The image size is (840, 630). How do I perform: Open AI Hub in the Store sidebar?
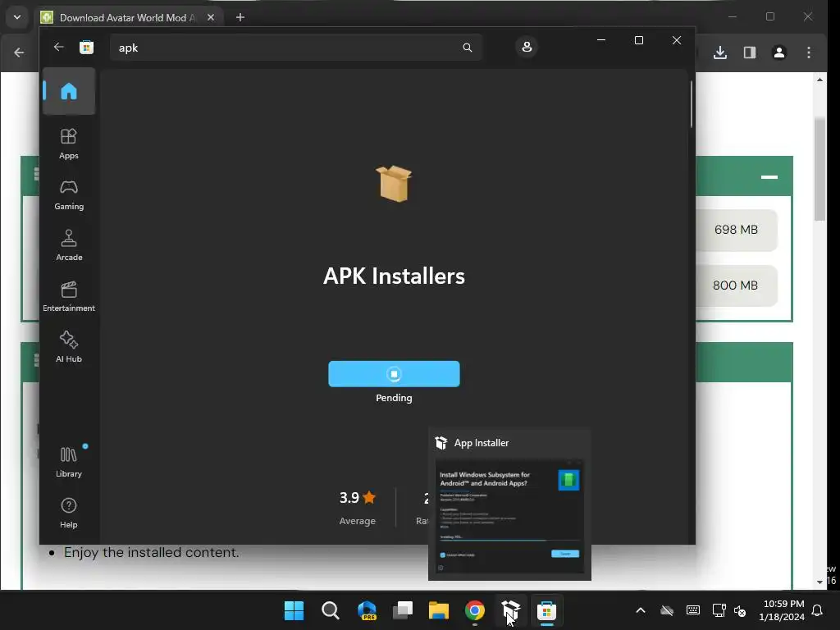click(x=69, y=347)
